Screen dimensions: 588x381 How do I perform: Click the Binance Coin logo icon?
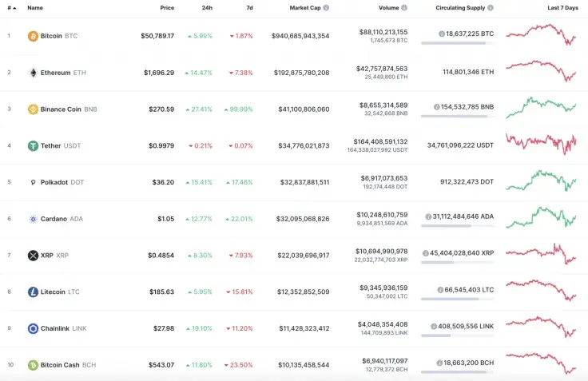point(33,109)
